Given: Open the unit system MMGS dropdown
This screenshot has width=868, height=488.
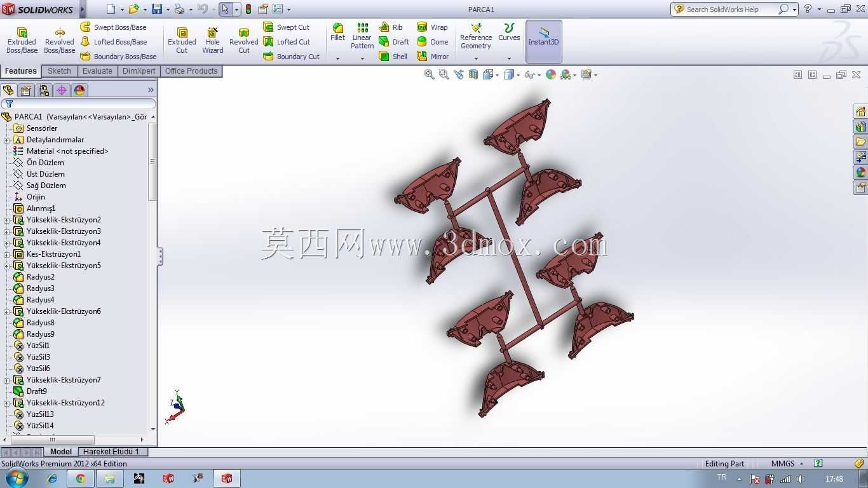Looking at the screenshot, I should 787,464.
